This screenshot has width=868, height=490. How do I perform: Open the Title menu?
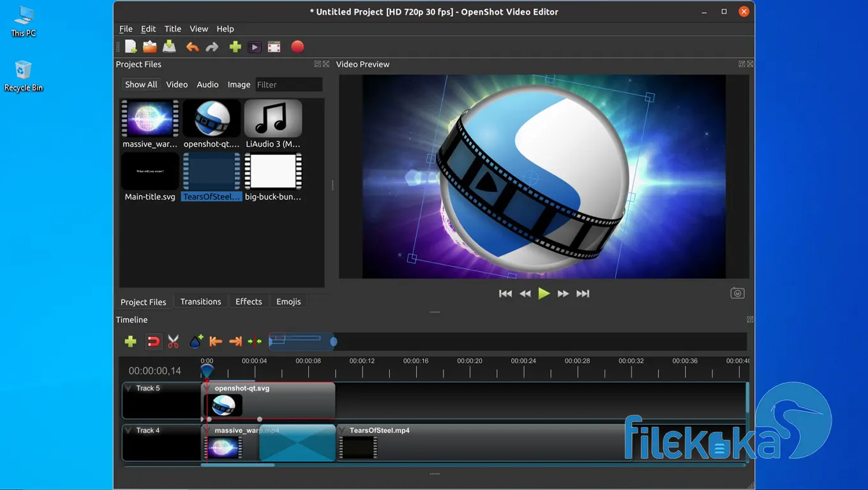(x=172, y=29)
